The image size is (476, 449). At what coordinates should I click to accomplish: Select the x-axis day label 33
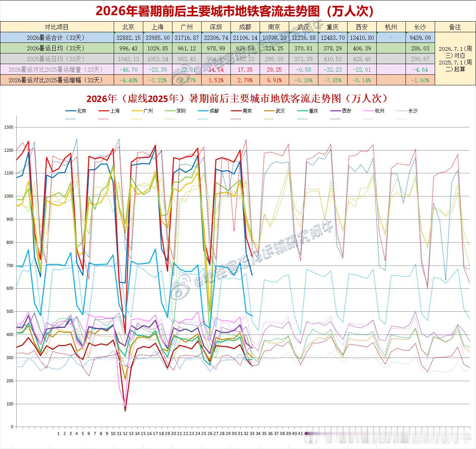(x=252, y=433)
